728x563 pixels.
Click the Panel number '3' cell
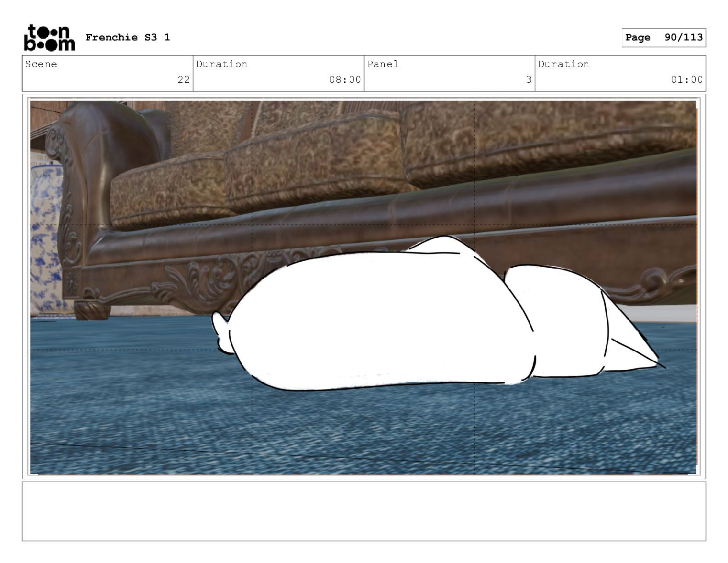click(x=449, y=74)
